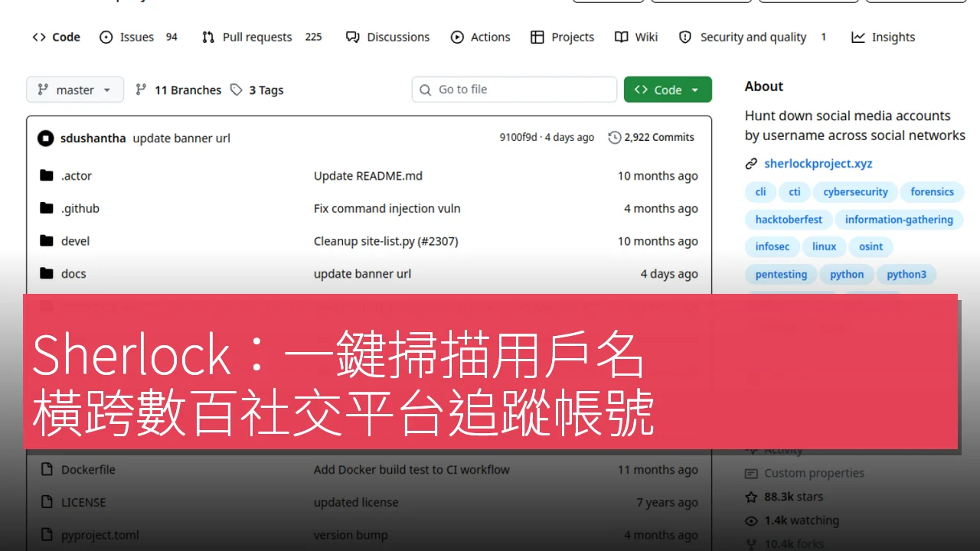
Task: Open the Projects tab
Action: (x=563, y=37)
